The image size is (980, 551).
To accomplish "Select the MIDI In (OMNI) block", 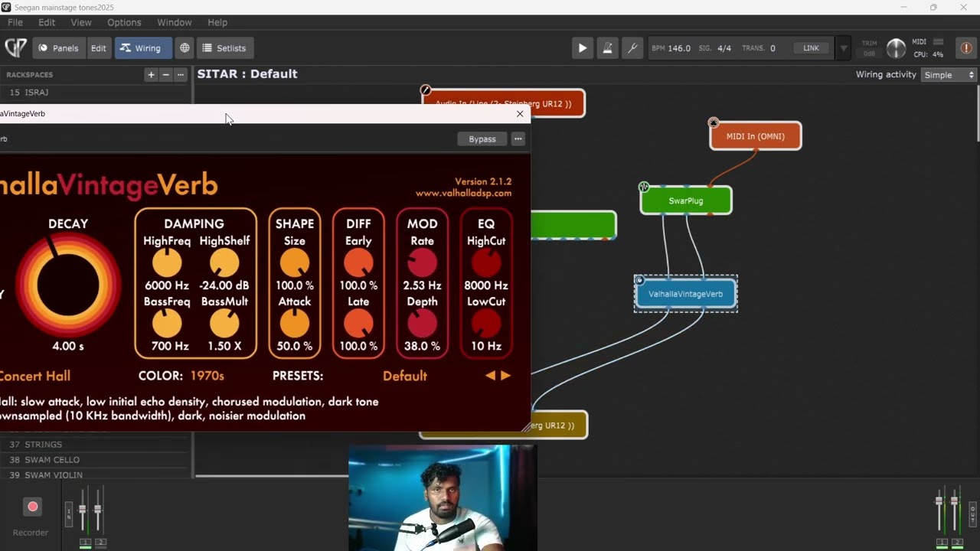I will click(x=756, y=136).
